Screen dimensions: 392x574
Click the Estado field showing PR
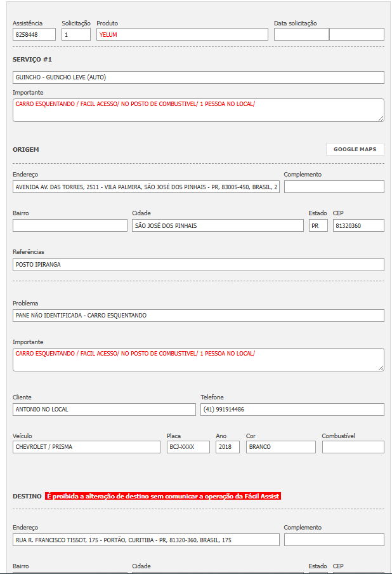318,225
